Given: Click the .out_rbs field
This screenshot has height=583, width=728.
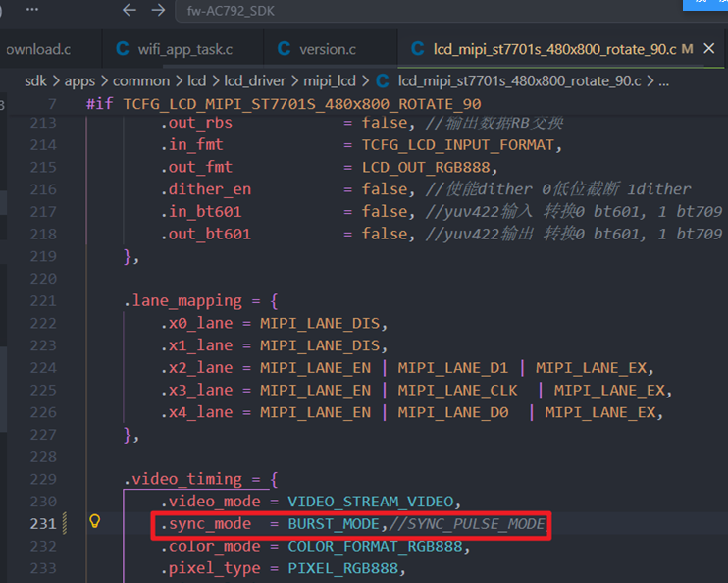Looking at the screenshot, I should point(197,123).
